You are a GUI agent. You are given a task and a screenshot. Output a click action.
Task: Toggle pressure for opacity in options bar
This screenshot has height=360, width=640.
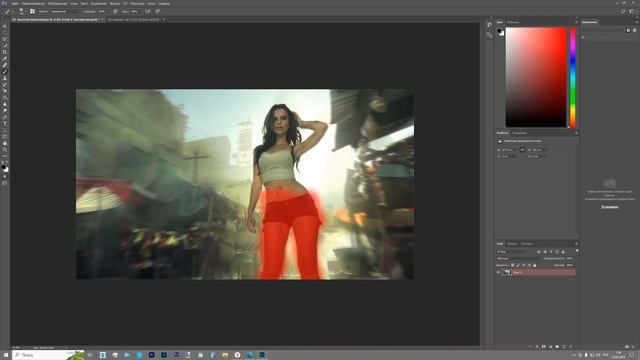pos(115,11)
